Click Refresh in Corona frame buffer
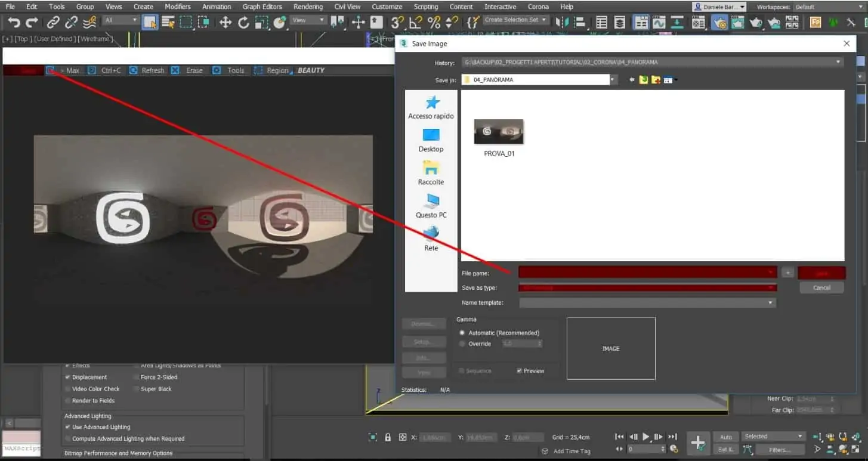The width and height of the screenshot is (868, 461). [x=147, y=70]
